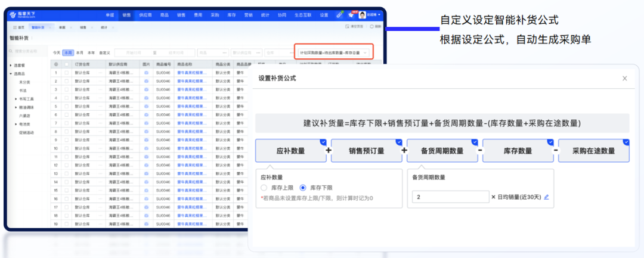The width and height of the screenshot is (644, 258).
Task: Expand the 书写工具 tree node
Action: [x=16, y=99]
